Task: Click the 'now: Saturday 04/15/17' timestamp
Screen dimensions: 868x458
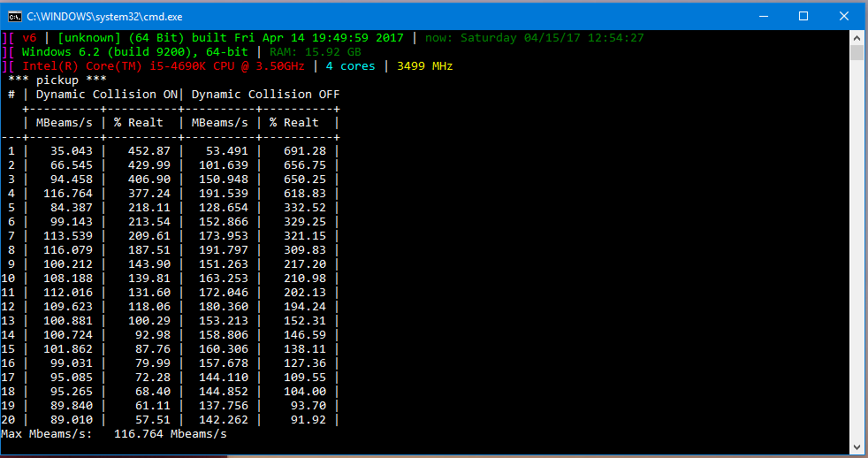Action: click(503, 38)
